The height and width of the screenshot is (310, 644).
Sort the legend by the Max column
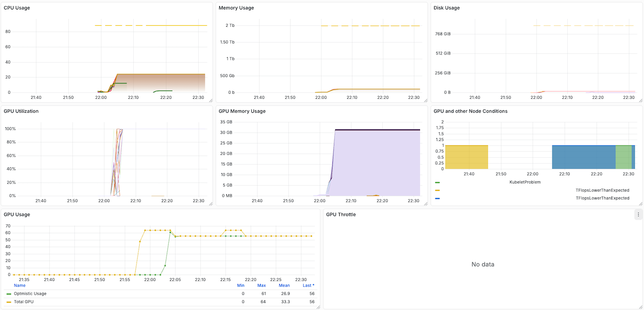coord(261,286)
